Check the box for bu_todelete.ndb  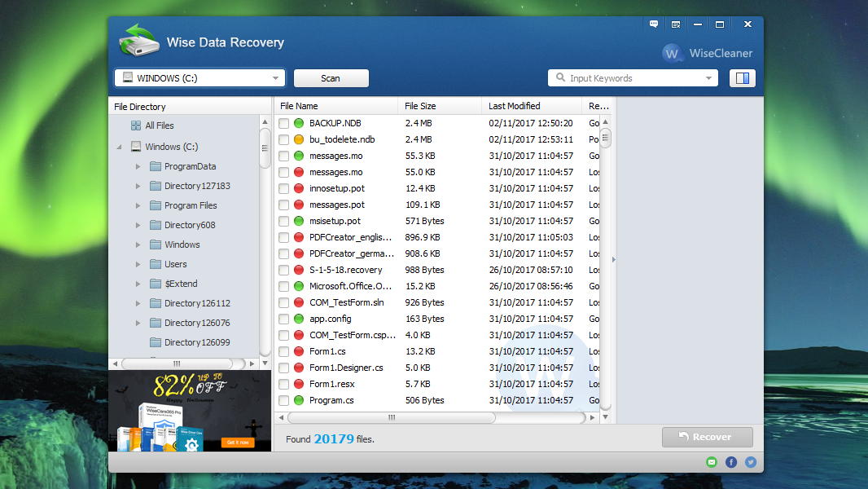(284, 139)
